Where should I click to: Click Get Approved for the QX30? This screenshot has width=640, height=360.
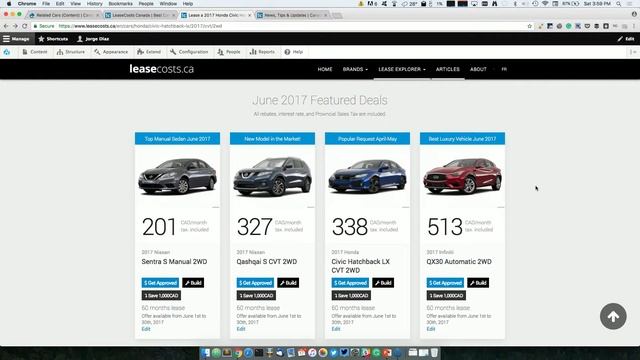click(x=445, y=283)
